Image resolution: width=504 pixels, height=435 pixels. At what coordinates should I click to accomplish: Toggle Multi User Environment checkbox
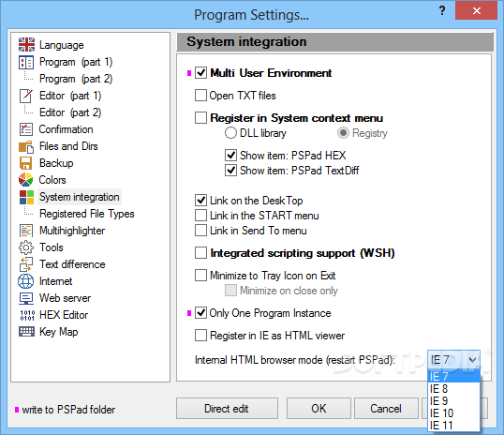(200, 73)
